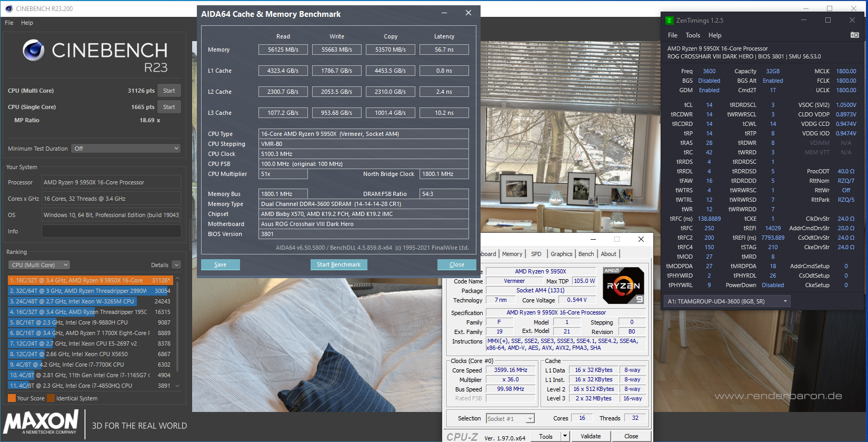Switch to the CPU-Z Memory tab
This screenshot has height=442, width=868.
pyautogui.click(x=512, y=254)
